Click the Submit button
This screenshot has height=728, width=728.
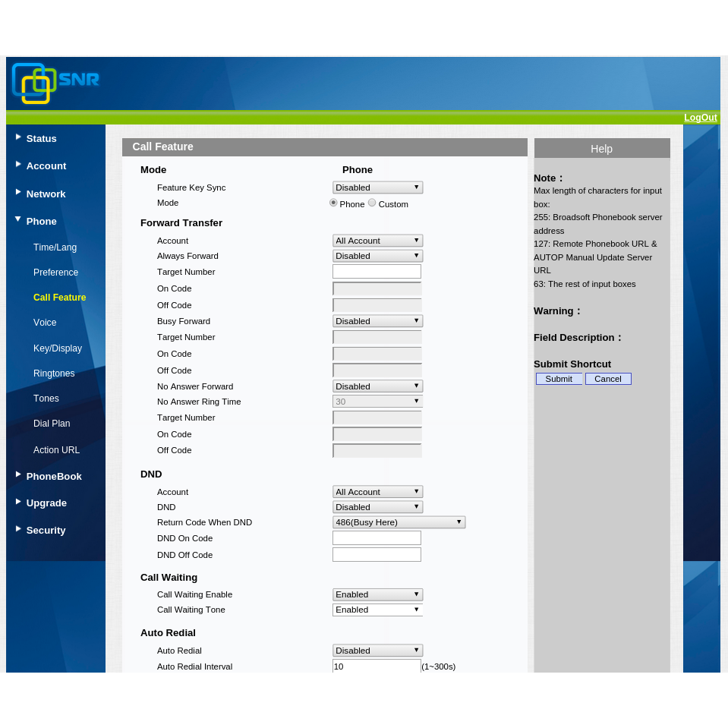point(559,379)
